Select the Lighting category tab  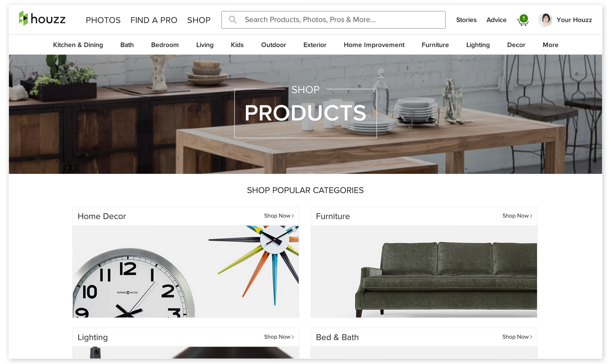click(x=478, y=45)
